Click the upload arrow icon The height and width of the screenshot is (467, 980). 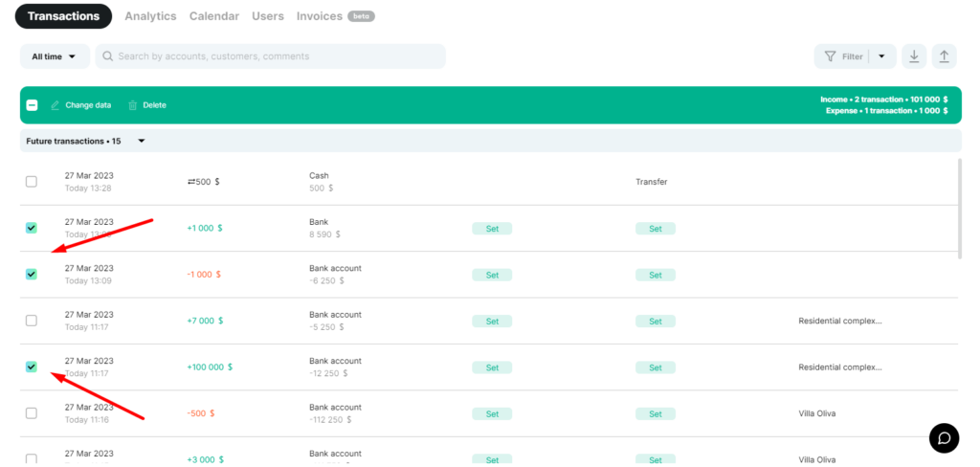pos(944,56)
